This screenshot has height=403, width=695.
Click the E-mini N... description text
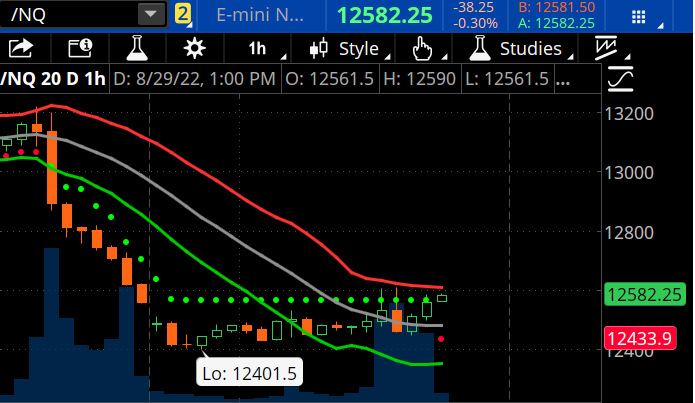(260, 15)
